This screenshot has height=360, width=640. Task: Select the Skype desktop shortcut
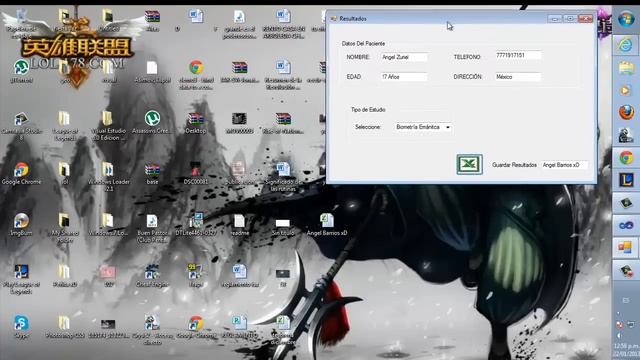[21, 327]
